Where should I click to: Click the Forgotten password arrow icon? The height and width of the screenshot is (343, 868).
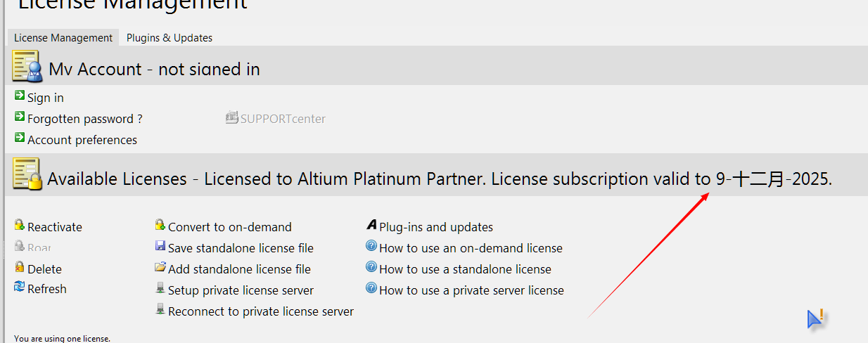pos(20,117)
